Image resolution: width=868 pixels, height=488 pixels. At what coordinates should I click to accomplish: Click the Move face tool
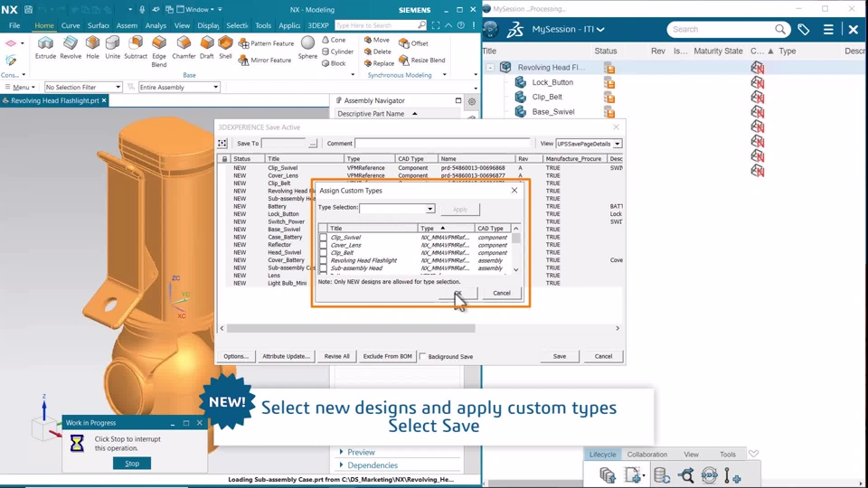(x=376, y=40)
